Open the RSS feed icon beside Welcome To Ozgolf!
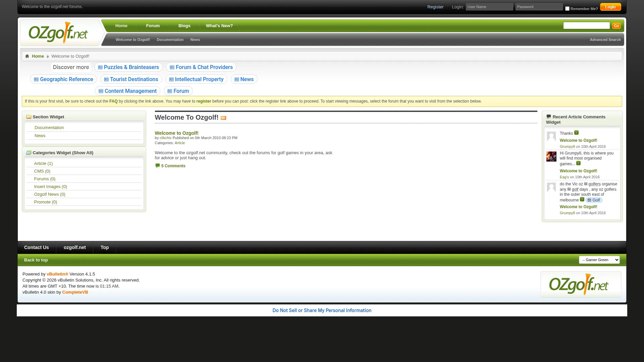This screenshot has width=644, height=362. pyautogui.click(x=223, y=118)
